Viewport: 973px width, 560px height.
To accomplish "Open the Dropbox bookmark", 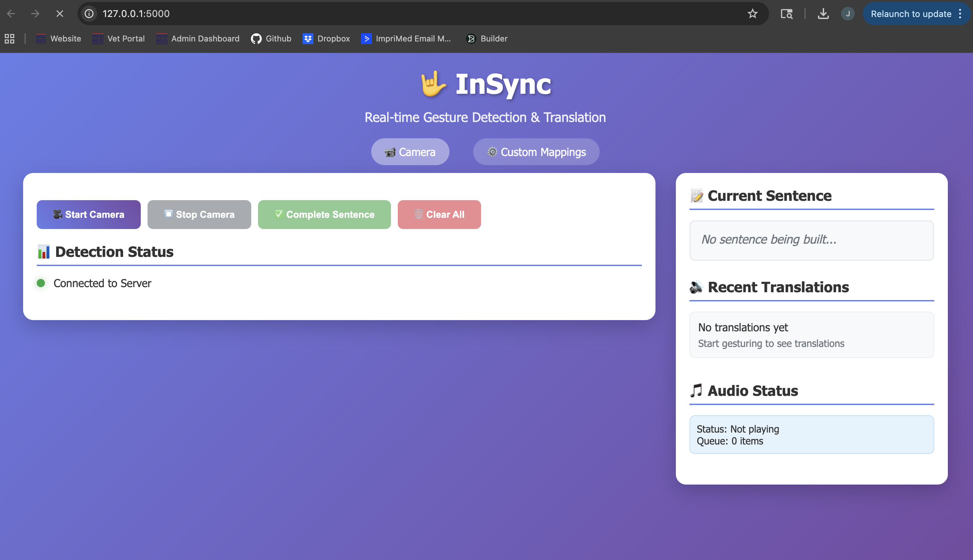I will [326, 38].
